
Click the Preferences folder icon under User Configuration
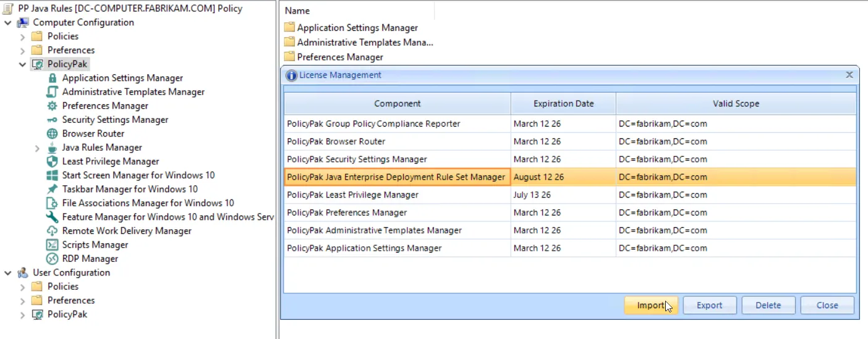37,300
